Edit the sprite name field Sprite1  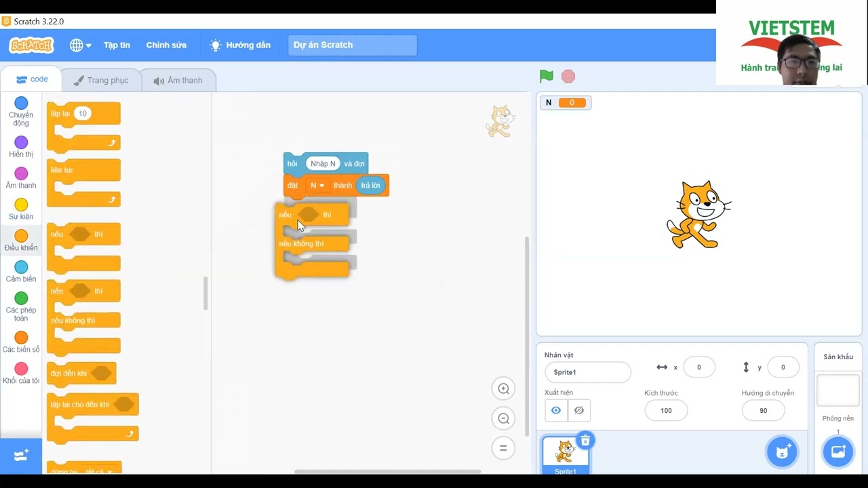point(587,372)
